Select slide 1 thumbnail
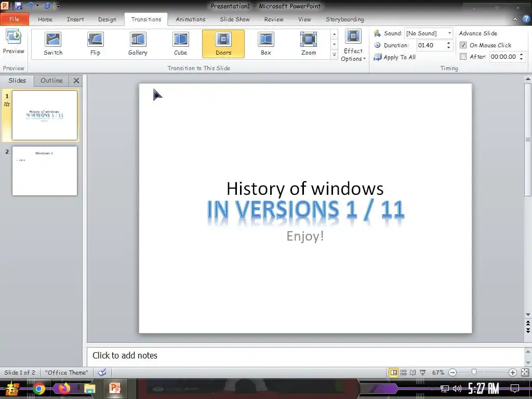The width and height of the screenshot is (532, 399). (x=45, y=115)
